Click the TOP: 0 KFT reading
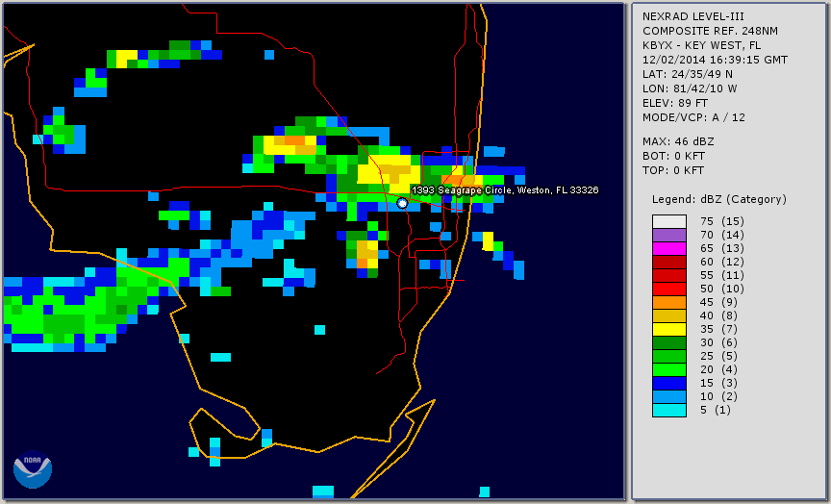Image resolution: width=831 pixels, height=504 pixels. point(673,170)
